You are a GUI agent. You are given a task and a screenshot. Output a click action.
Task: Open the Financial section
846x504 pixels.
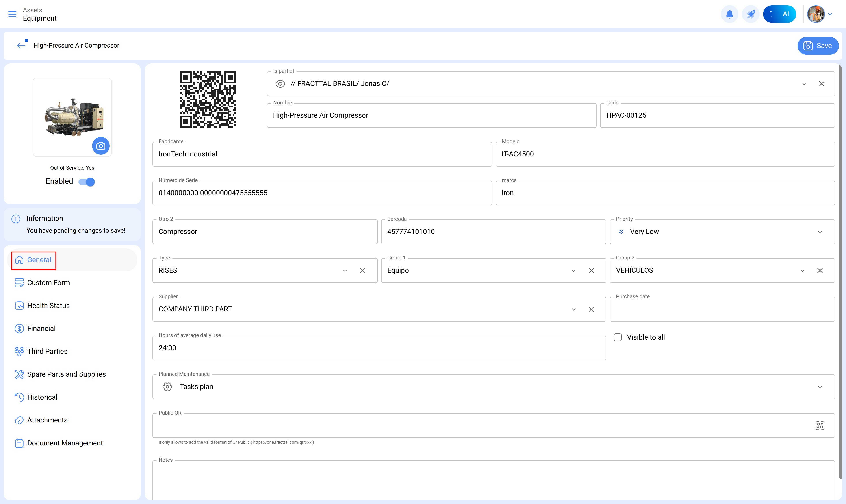point(41,328)
